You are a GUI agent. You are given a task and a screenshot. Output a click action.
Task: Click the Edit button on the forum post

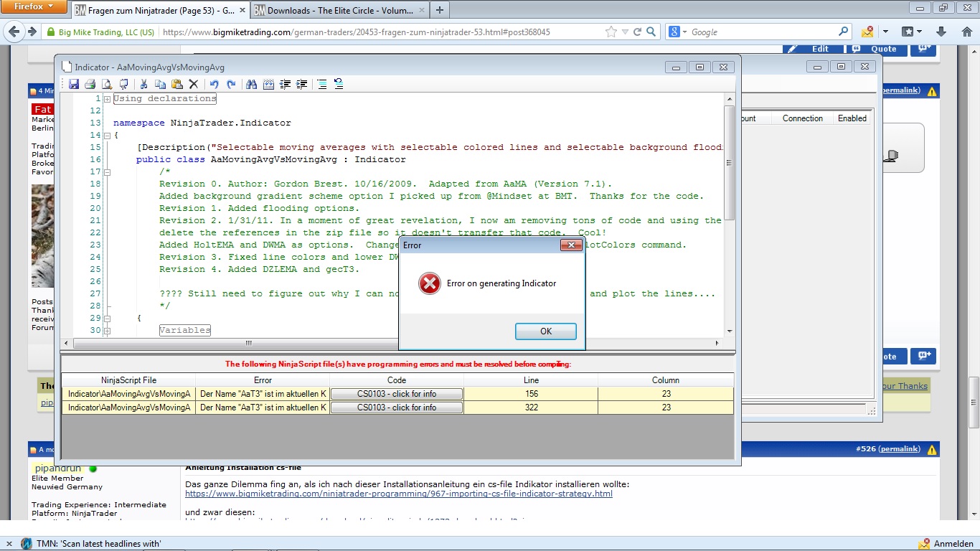click(813, 49)
